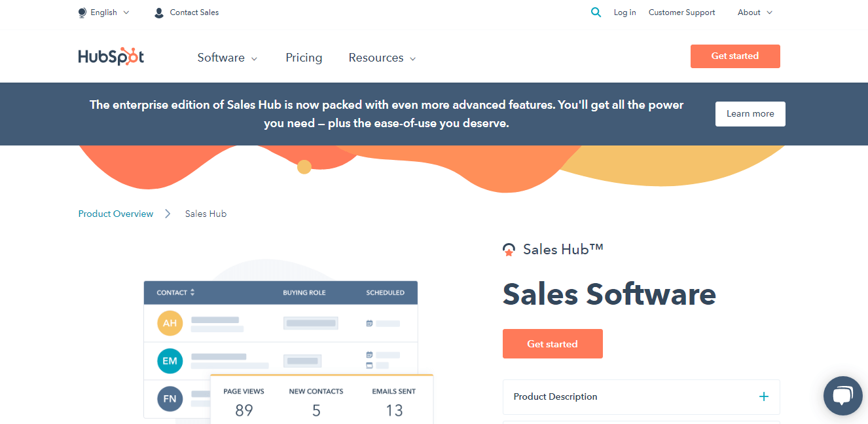Click the header Get started button

[735, 56]
